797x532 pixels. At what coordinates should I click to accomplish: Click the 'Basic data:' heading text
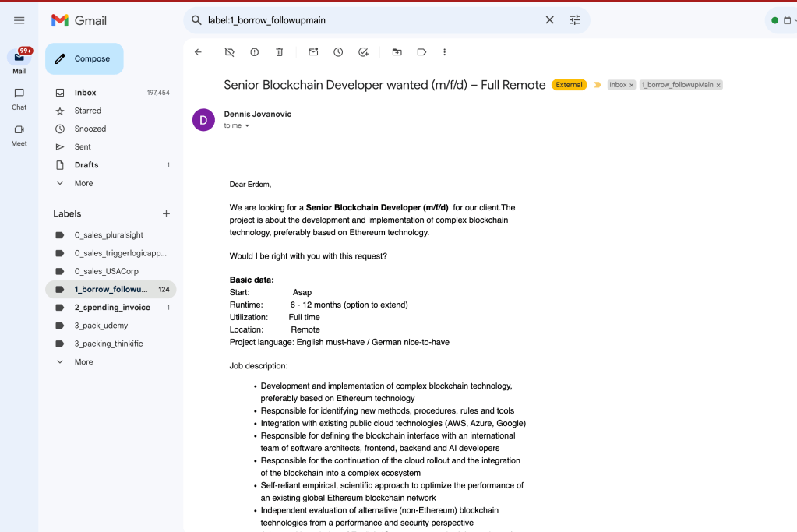(252, 280)
